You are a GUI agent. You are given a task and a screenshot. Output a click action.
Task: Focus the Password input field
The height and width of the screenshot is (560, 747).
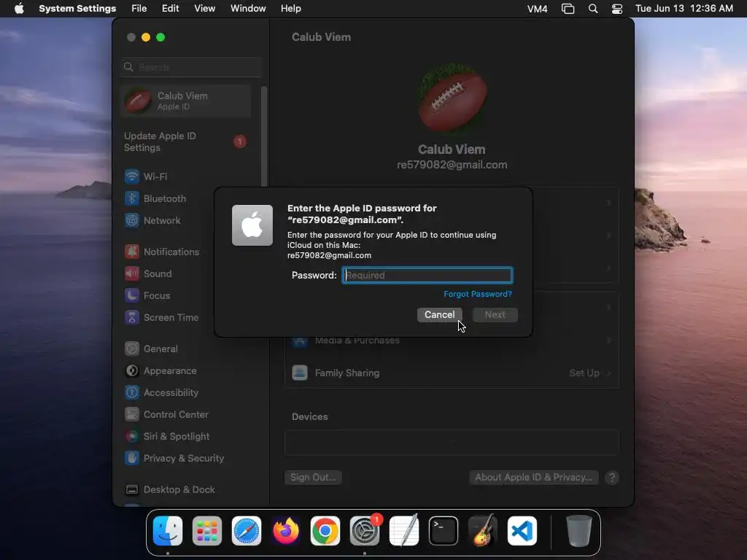pyautogui.click(x=427, y=275)
